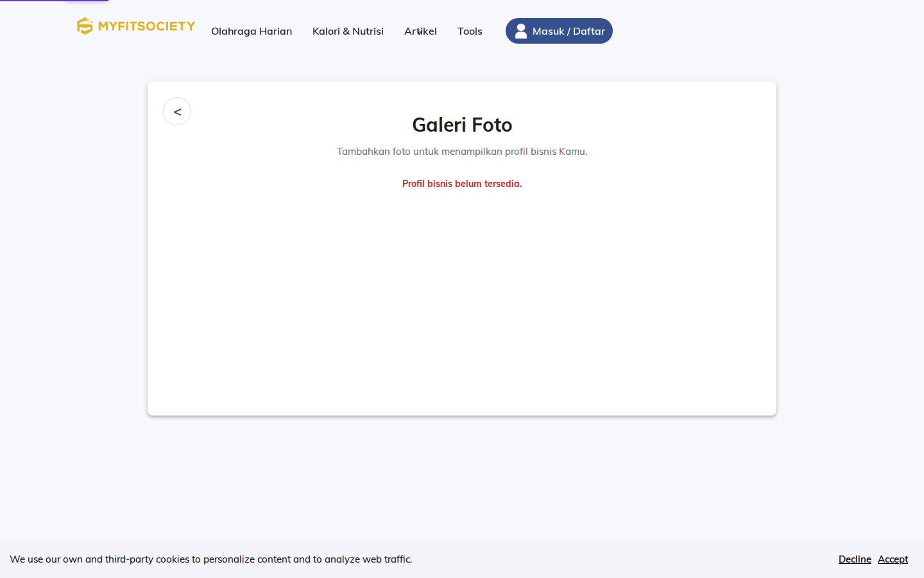Click the Masuk / Daftar button
The width and height of the screenshot is (924, 578).
pos(559,31)
